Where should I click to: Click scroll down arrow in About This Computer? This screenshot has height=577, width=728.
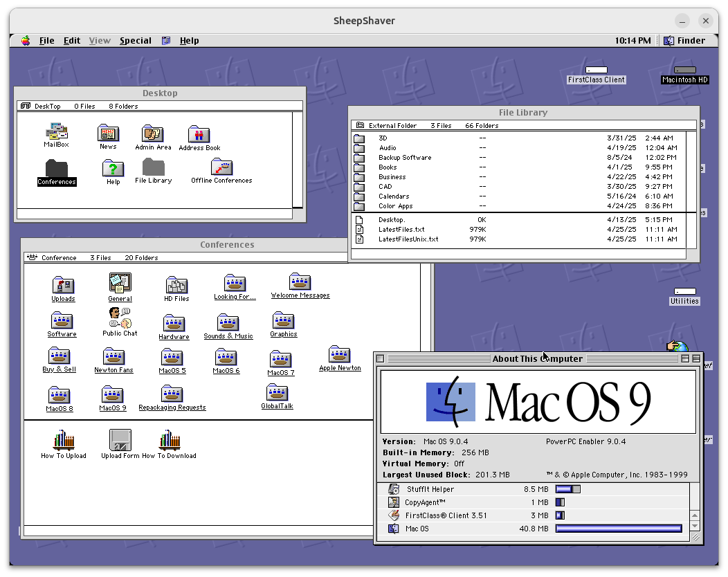pyautogui.click(x=695, y=526)
